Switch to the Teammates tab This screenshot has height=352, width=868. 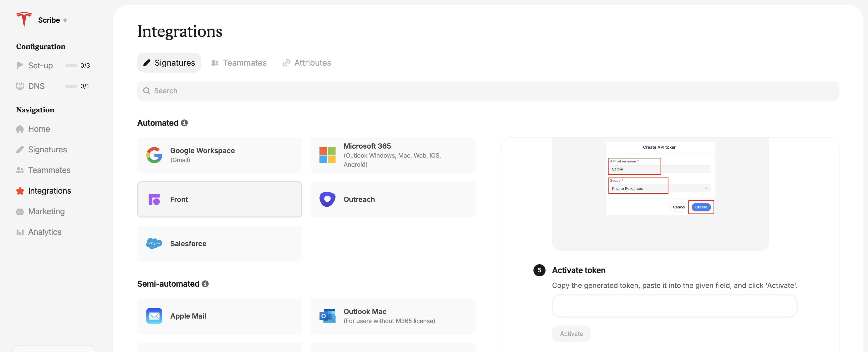[x=239, y=63]
